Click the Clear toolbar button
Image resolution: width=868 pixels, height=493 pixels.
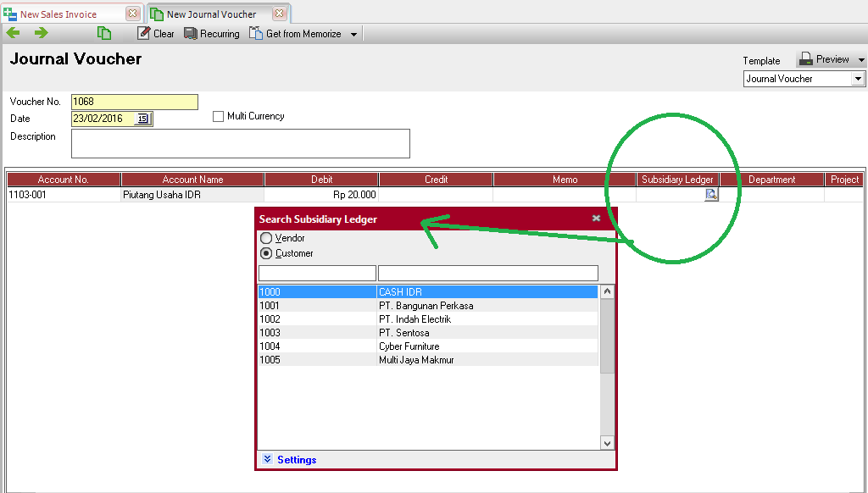[156, 34]
